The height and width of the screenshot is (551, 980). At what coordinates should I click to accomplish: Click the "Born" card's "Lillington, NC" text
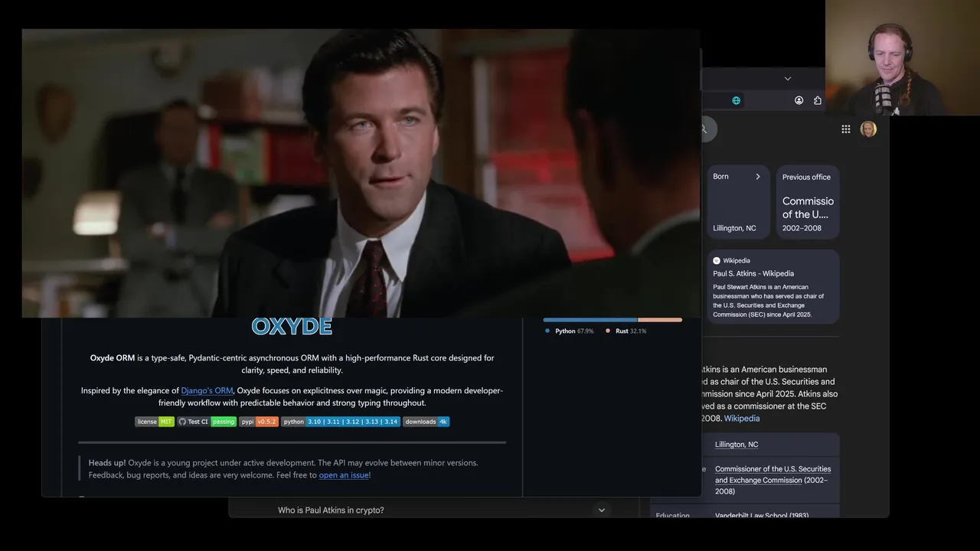734,228
